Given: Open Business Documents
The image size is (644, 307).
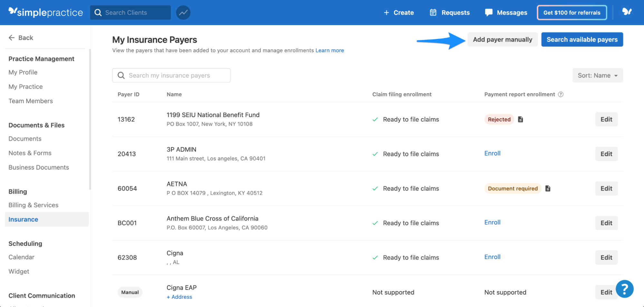Looking at the screenshot, I should point(39,167).
